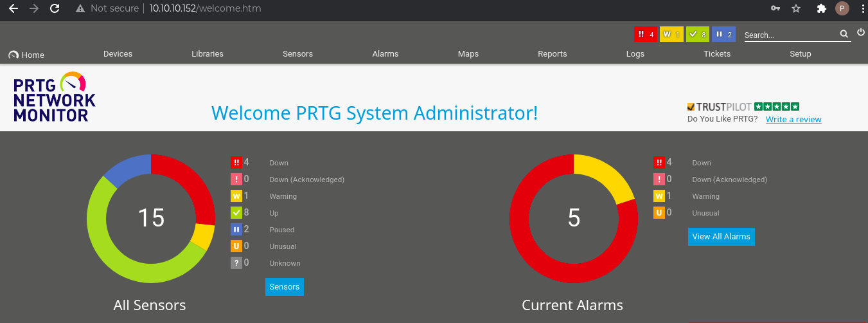The height and width of the screenshot is (323, 868).
Task: Open the Reports menu
Action: pos(553,54)
